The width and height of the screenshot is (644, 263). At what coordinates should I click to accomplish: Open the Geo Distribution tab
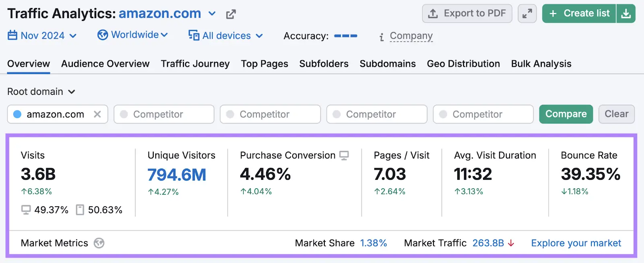(x=463, y=64)
